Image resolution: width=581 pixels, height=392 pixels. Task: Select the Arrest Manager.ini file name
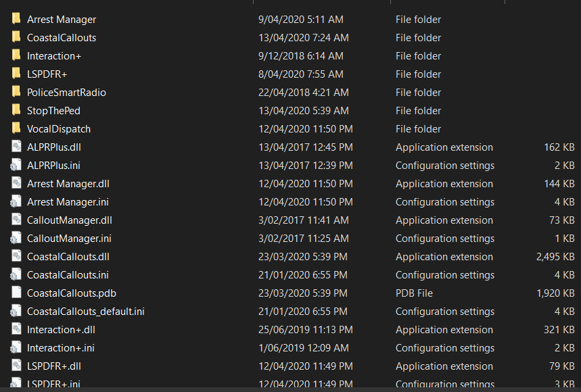68,201
